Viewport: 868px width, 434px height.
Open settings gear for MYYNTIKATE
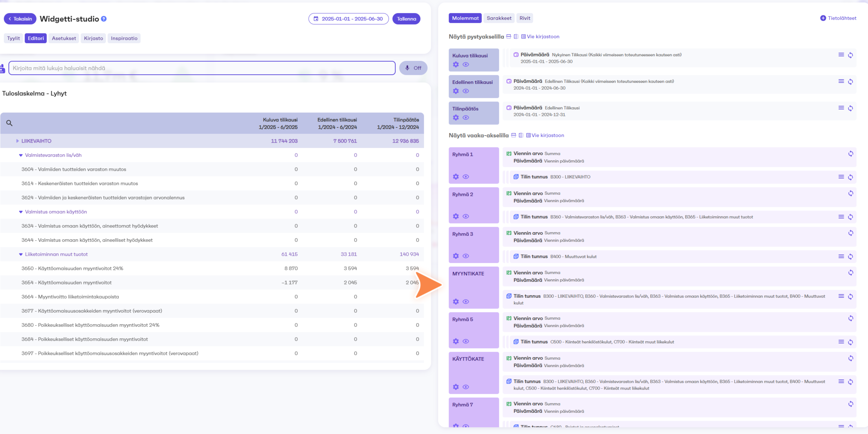(x=456, y=302)
